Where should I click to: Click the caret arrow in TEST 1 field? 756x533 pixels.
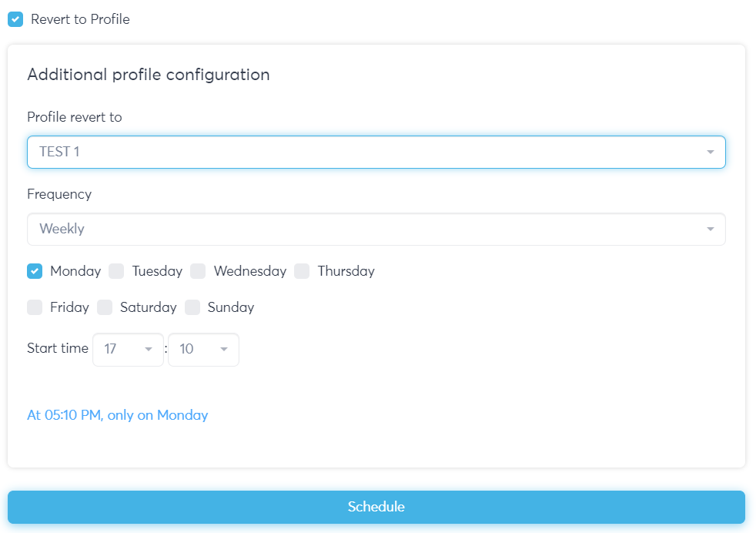(x=710, y=153)
